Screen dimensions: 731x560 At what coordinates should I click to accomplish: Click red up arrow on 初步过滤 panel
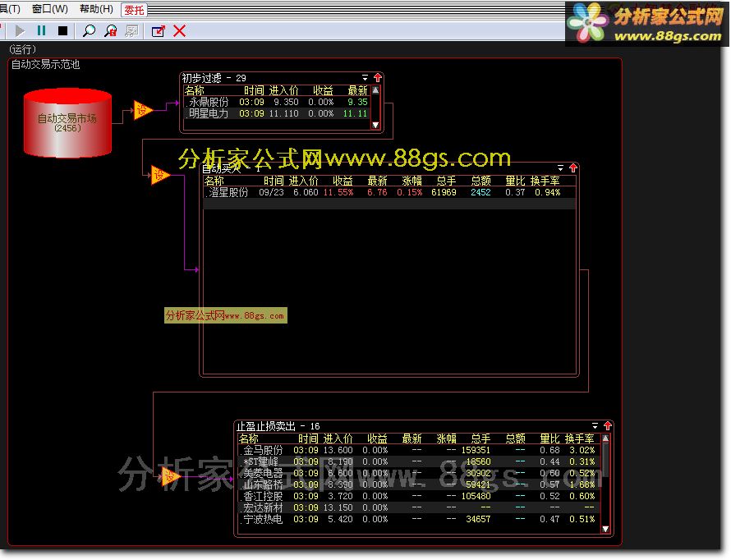pyautogui.click(x=378, y=78)
